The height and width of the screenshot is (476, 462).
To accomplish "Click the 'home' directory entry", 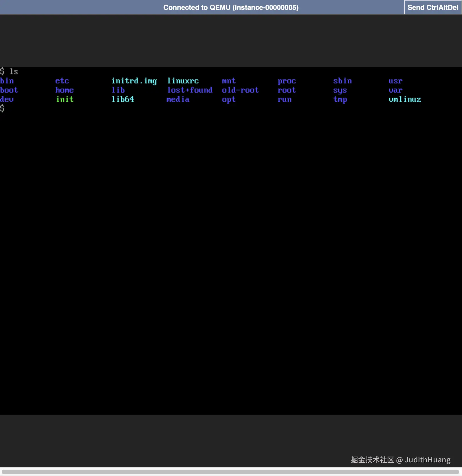I will click(65, 90).
